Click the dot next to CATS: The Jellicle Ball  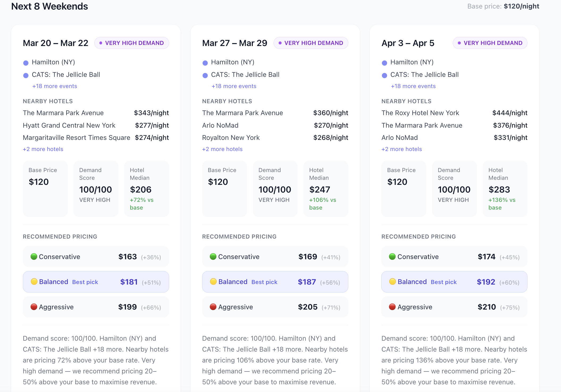(x=26, y=75)
